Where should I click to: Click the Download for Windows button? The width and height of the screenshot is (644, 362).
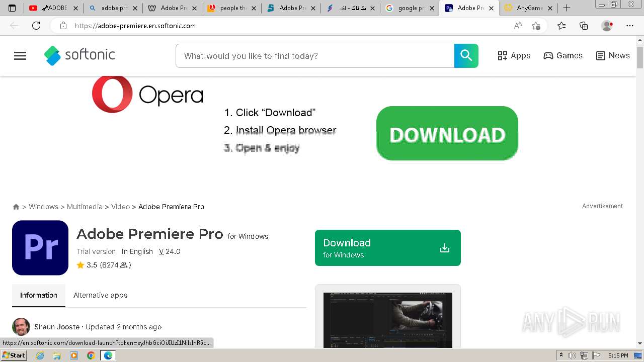click(388, 248)
